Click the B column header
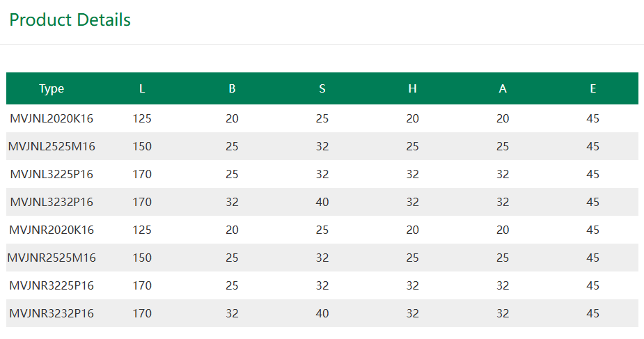 click(232, 88)
